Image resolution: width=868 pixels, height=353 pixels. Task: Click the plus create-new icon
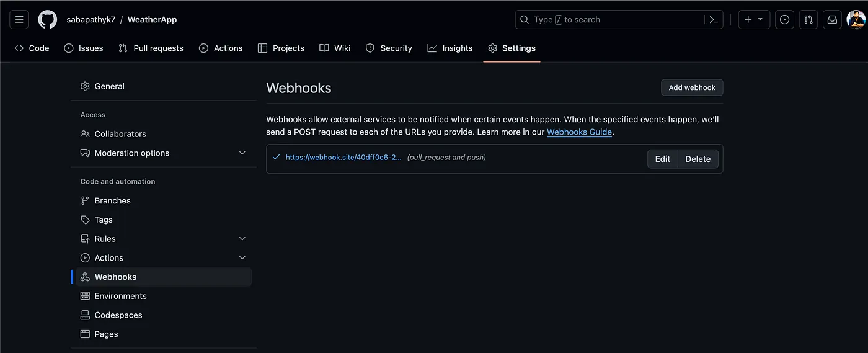[748, 20]
